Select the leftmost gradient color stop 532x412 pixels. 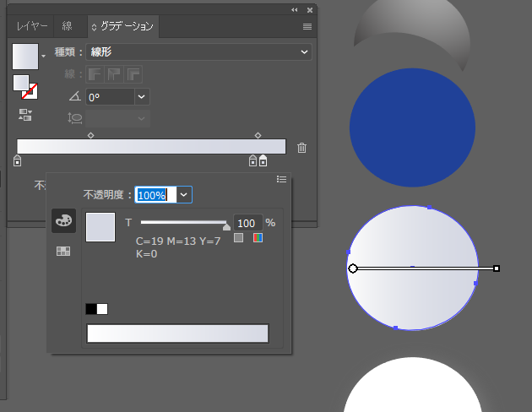tap(17, 160)
